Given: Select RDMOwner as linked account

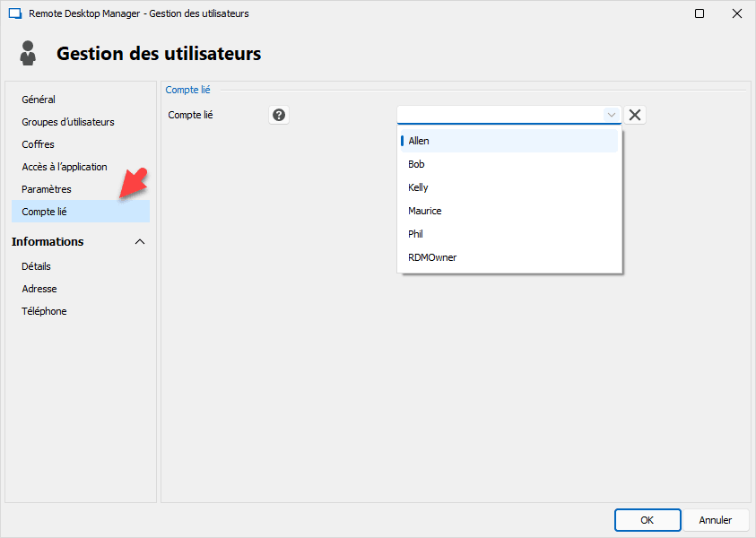Looking at the screenshot, I should click(432, 257).
